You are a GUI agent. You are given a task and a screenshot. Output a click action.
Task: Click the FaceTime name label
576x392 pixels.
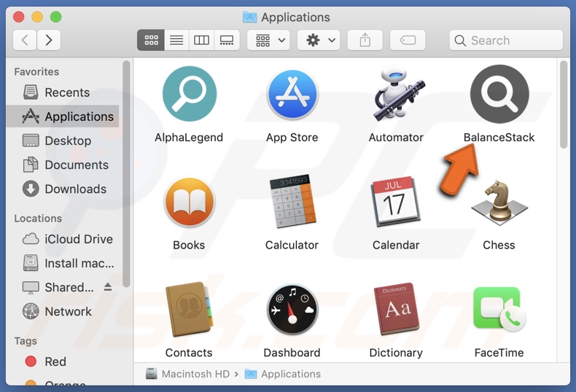[x=499, y=353]
